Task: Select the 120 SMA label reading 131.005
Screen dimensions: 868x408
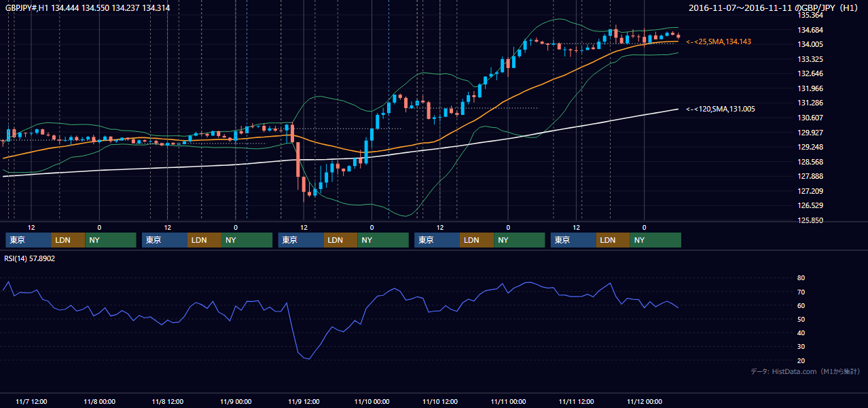Action: point(721,109)
